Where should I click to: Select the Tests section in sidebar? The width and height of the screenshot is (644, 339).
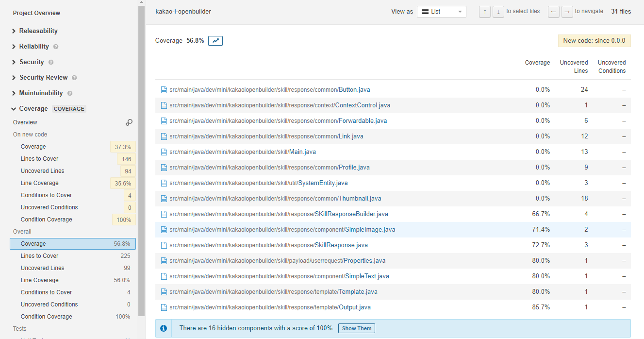pyautogui.click(x=19, y=329)
